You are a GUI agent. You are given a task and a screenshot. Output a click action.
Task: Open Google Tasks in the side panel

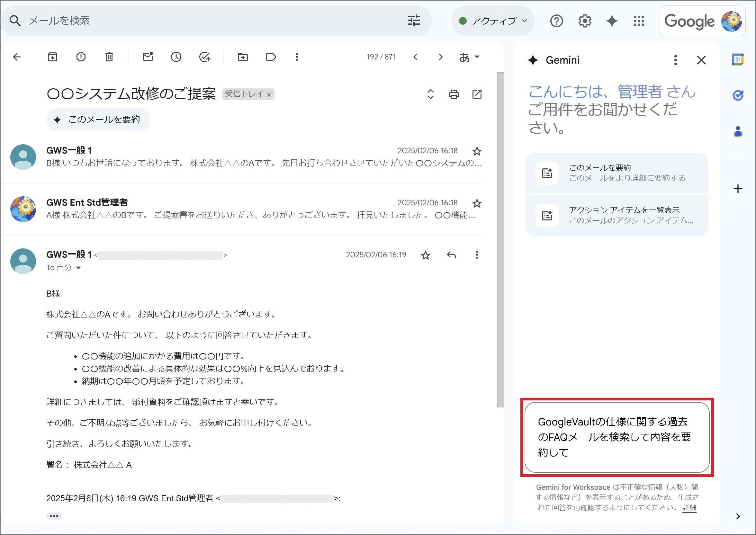click(738, 95)
